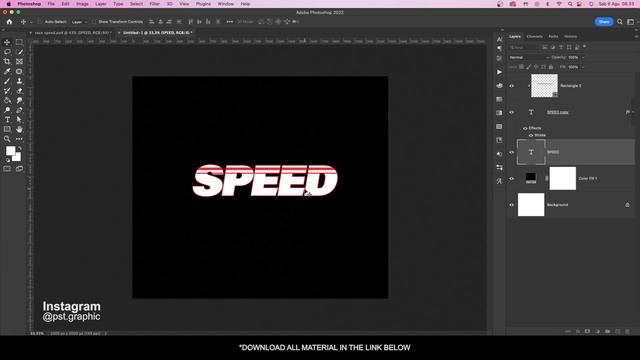Image resolution: width=640 pixels, height=360 pixels.
Task: Collapse the SPEED copy layer effects list
Action: tap(632, 112)
